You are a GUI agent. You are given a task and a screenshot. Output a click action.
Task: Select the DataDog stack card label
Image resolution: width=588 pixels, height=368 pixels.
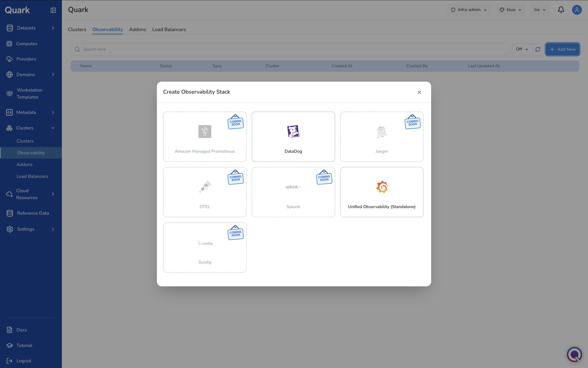293,151
